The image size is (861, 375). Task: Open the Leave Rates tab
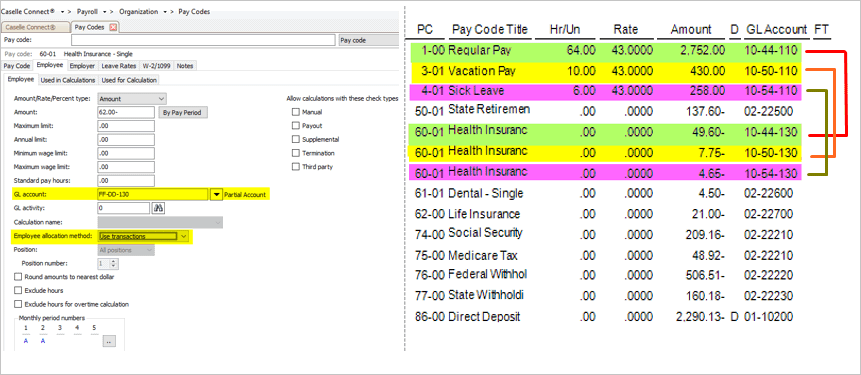coord(119,66)
